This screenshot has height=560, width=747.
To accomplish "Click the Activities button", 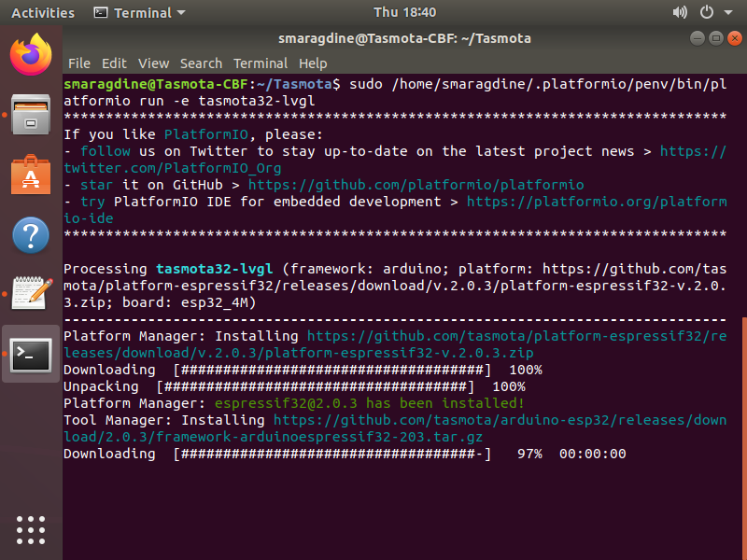I will click(x=43, y=13).
